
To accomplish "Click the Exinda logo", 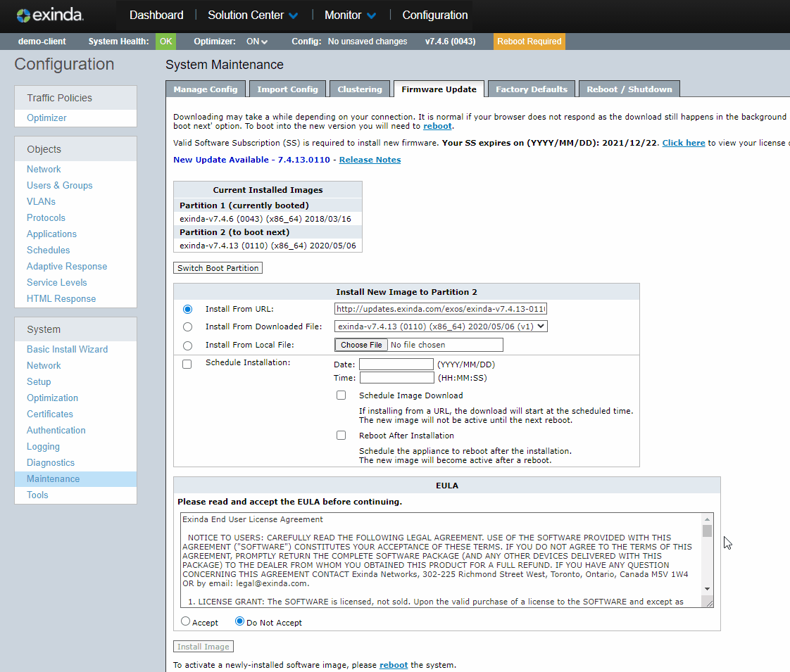I will (x=49, y=15).
